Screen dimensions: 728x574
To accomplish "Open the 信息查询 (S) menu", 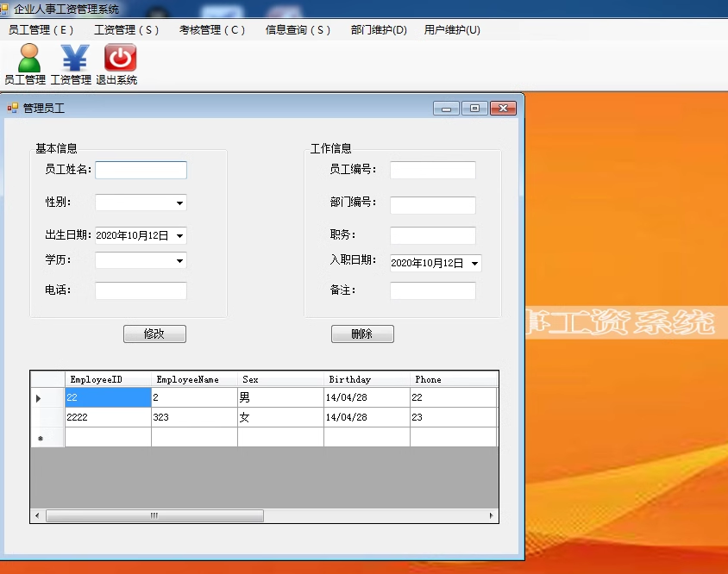I will 298,30.
